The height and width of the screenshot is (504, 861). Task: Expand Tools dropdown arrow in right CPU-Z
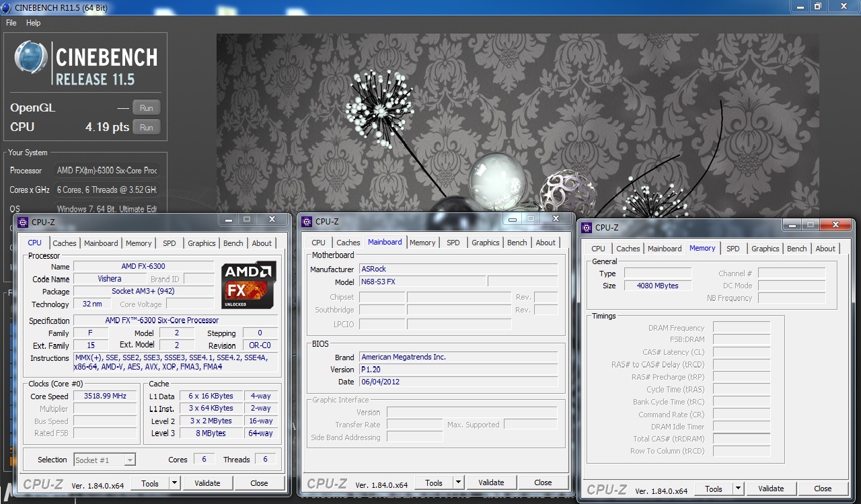[x=738, y=489]
